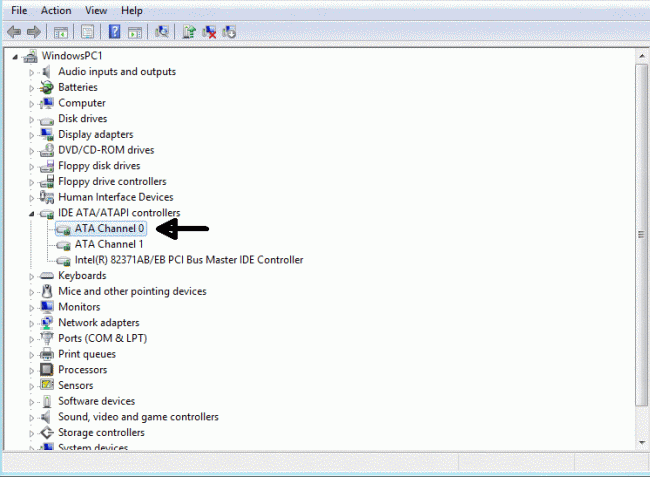Click Scan for hardware changes icon
The width and height of the screenshot is (650, 477).
pos(162,32)
